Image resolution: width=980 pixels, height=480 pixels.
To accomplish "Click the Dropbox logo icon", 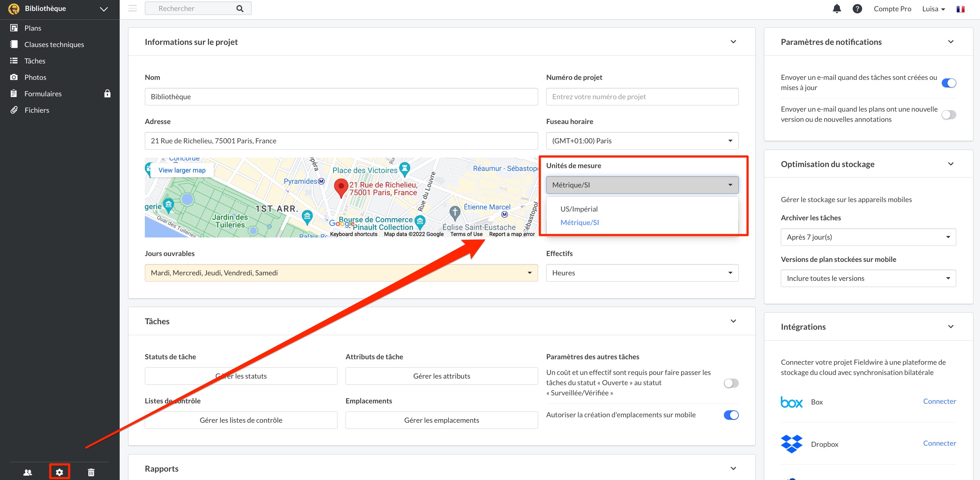I will (791, 444).
